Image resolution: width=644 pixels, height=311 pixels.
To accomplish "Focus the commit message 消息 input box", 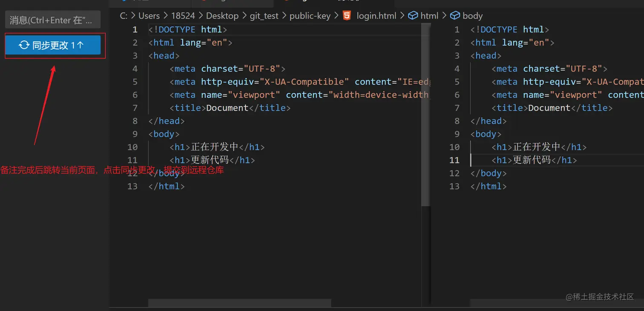I will [x=53, y=20].
